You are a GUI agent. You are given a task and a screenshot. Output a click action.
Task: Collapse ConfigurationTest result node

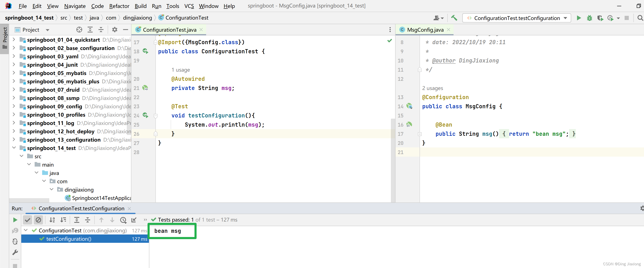(x=25, y=230)
